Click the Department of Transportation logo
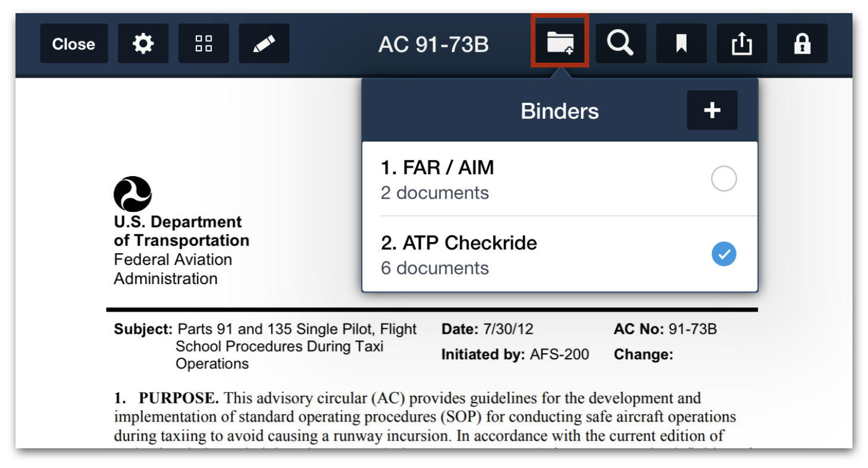 click(133, 194)
